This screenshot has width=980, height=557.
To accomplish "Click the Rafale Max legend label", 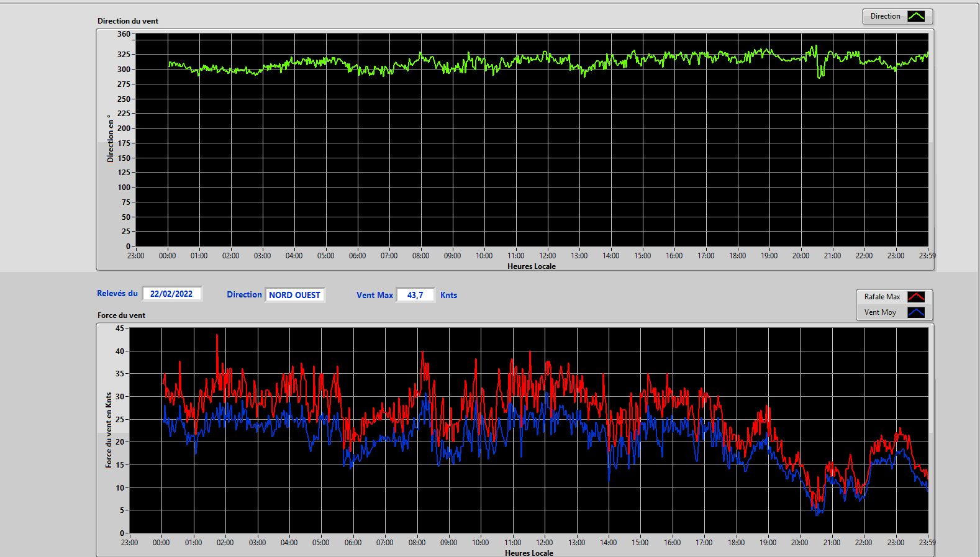I will pyautogui.click(x=882, y=297).
